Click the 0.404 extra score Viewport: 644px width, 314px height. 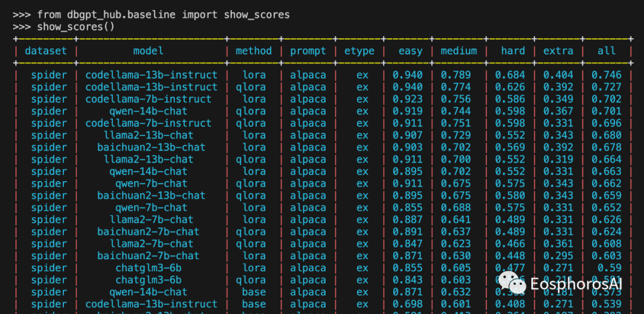[558, 75]
